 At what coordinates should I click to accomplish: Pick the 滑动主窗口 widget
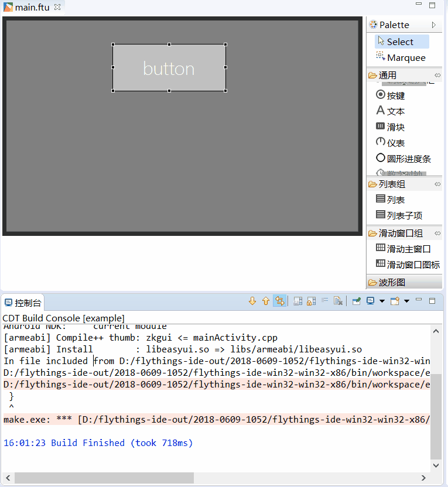pos(403,249)
